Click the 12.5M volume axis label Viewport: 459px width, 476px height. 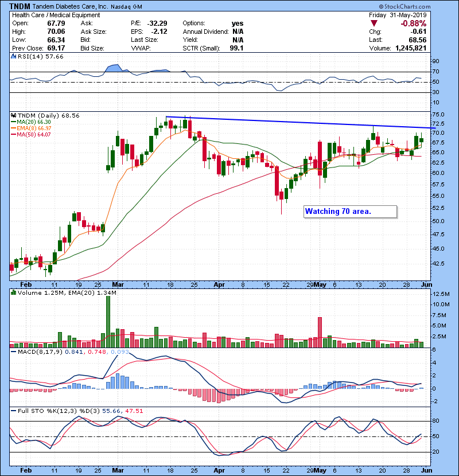tap(441, 294)
